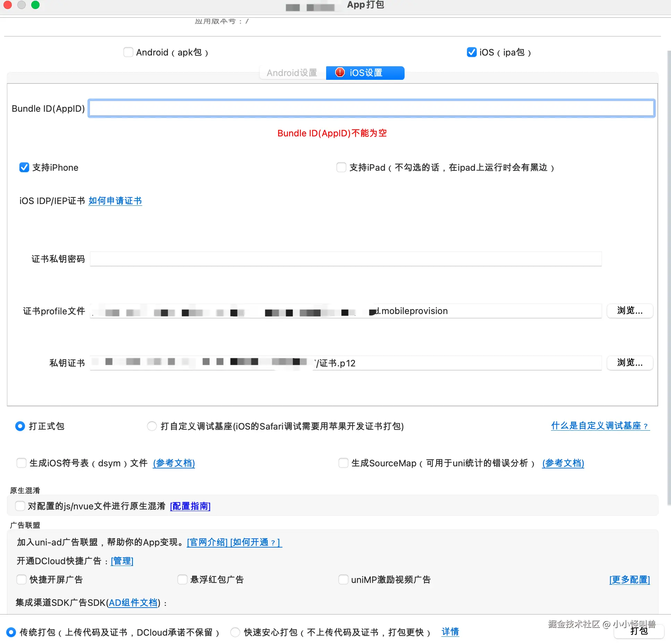This screenshot has height=644, width=671.
Task: Select the iOS设置 tab
Action: [x=365, y=73]
